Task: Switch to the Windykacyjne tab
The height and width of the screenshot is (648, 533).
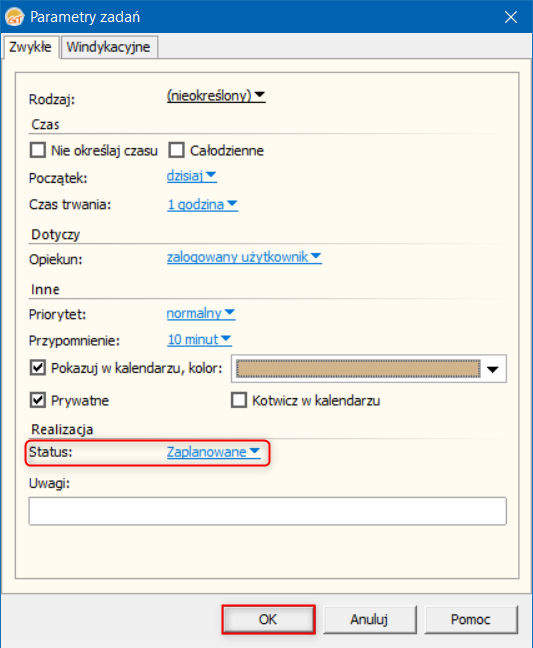Action: coord(109,47)
